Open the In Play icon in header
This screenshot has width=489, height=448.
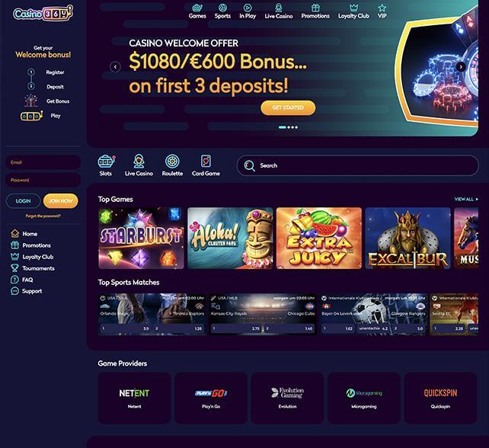[248, 8]
